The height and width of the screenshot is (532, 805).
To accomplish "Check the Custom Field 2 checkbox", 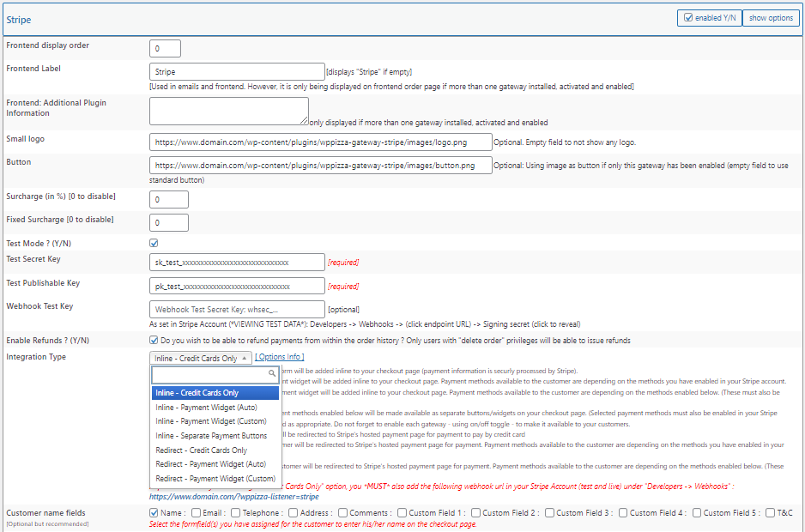I will click(x=475, y=512).
